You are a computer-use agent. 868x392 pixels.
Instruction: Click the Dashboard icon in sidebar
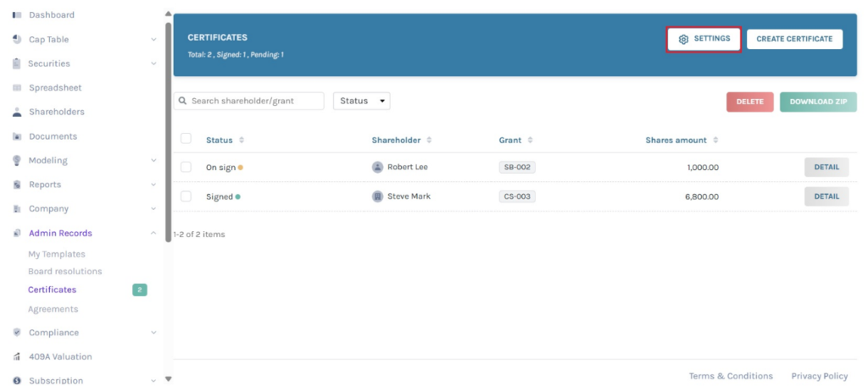[x=17, y=15]
